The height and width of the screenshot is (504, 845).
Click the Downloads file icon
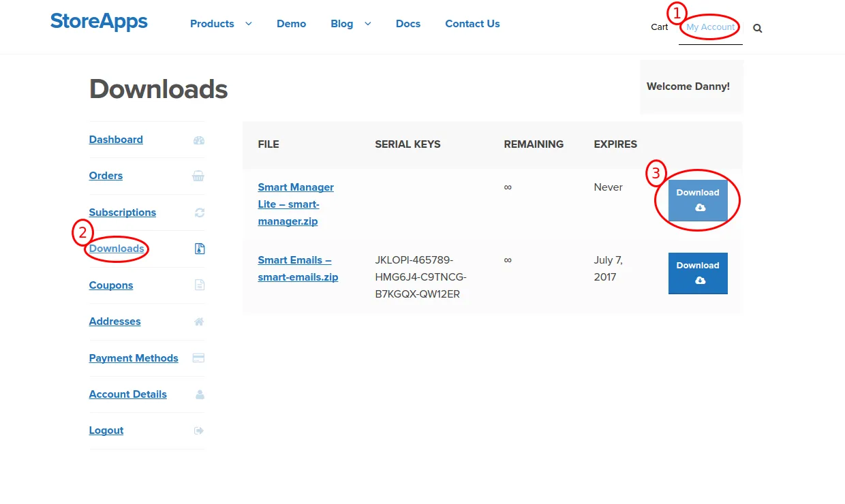[x=200, y=249]
